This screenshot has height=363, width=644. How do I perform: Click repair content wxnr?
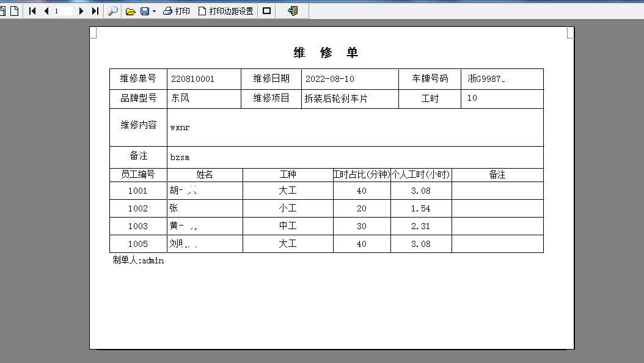(180, 127)
